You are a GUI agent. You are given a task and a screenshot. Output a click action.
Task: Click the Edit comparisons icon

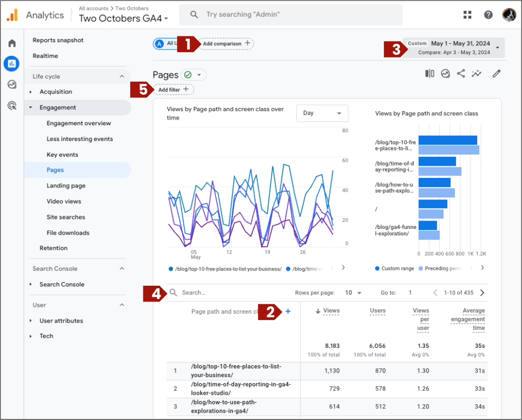[429, 74]
